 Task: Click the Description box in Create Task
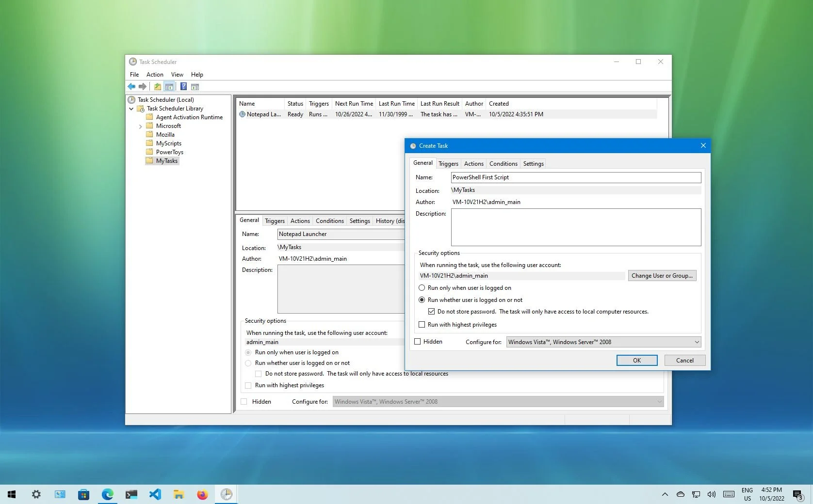click(576, 227)
